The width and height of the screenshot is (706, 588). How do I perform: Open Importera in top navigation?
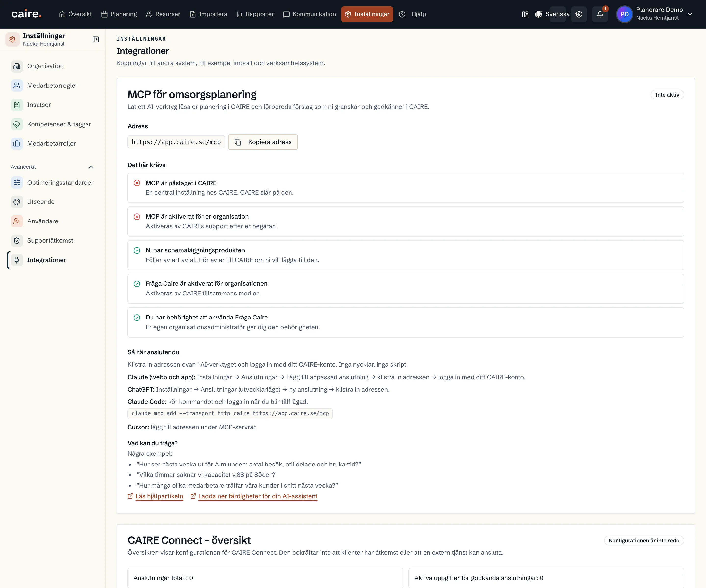point(208,14)
